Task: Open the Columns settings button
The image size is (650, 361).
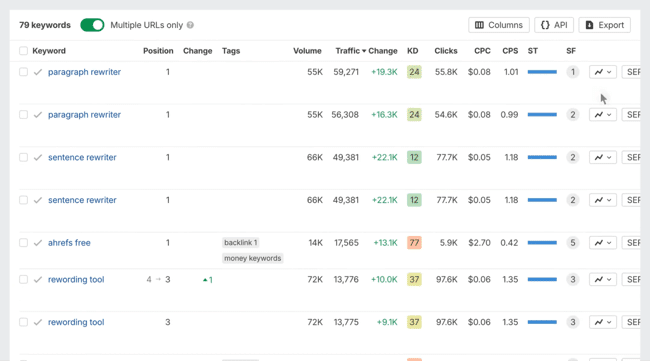Action: point(499,25)
